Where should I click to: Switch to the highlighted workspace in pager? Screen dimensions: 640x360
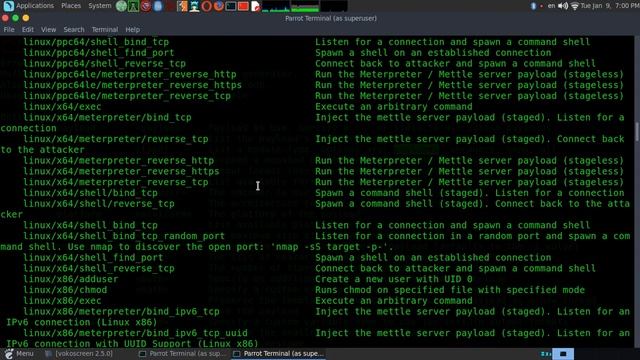(x=563, y=353)
